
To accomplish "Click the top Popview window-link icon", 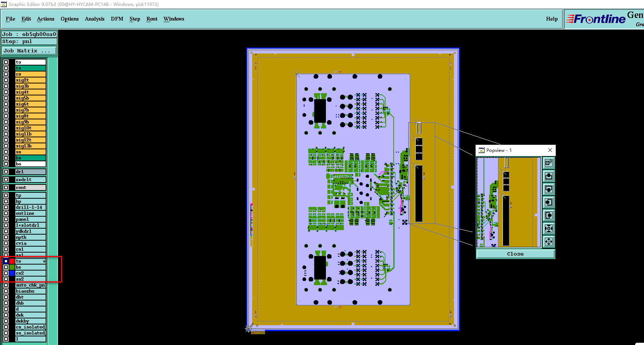I will pos(549,163).
